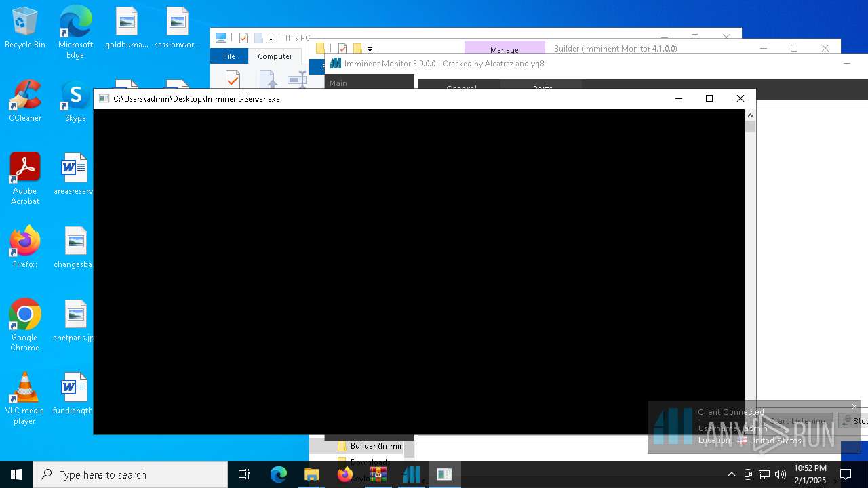868x488 pixels.
Task: Click the taskbar clock showing 10:52 PM
Action: 810,474
